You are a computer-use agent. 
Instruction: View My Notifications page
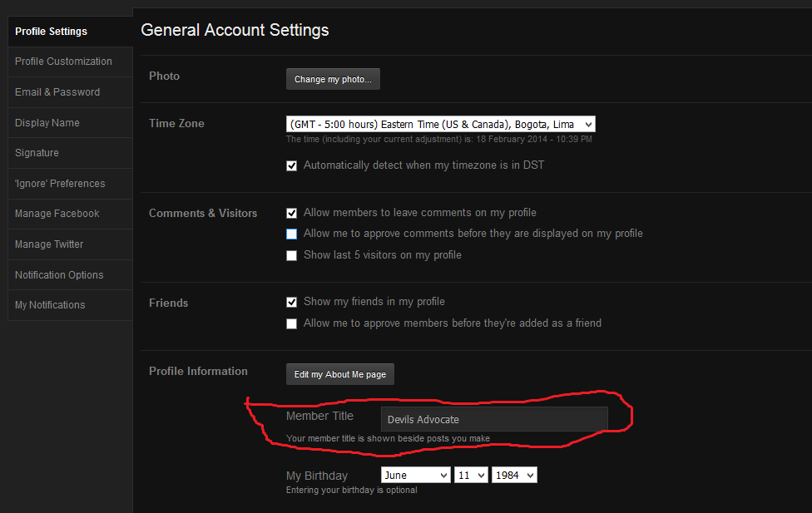point(50,305)
